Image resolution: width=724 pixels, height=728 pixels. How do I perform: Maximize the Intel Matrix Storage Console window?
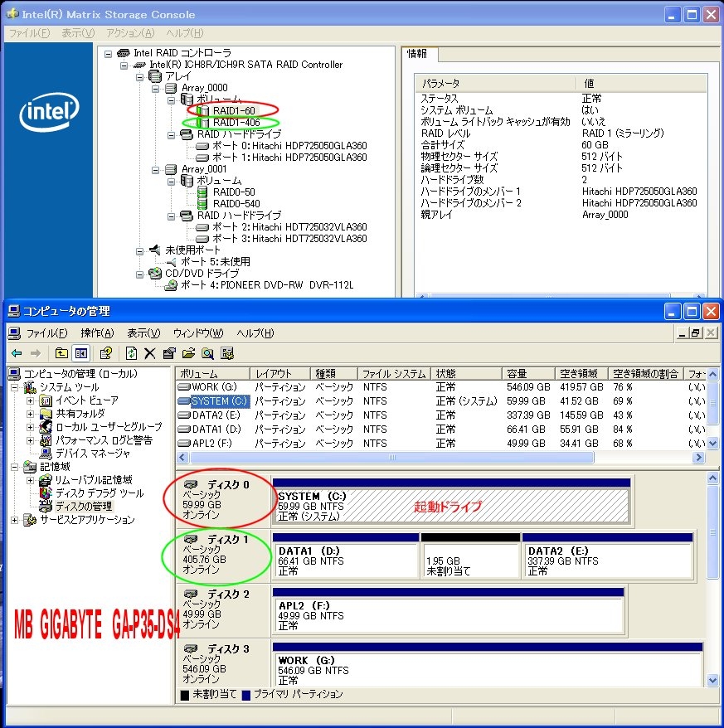tap(692, 14)
